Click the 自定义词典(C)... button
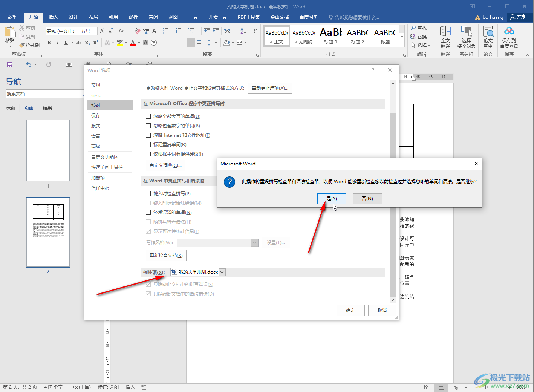This screenshot has width=534, height=392. click(x=165, y=165)
